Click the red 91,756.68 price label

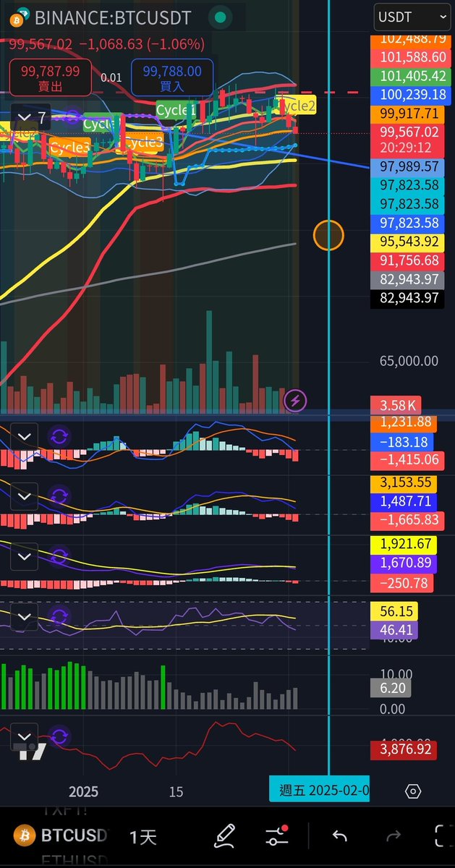pyautogui.click(x=407, y=260)
